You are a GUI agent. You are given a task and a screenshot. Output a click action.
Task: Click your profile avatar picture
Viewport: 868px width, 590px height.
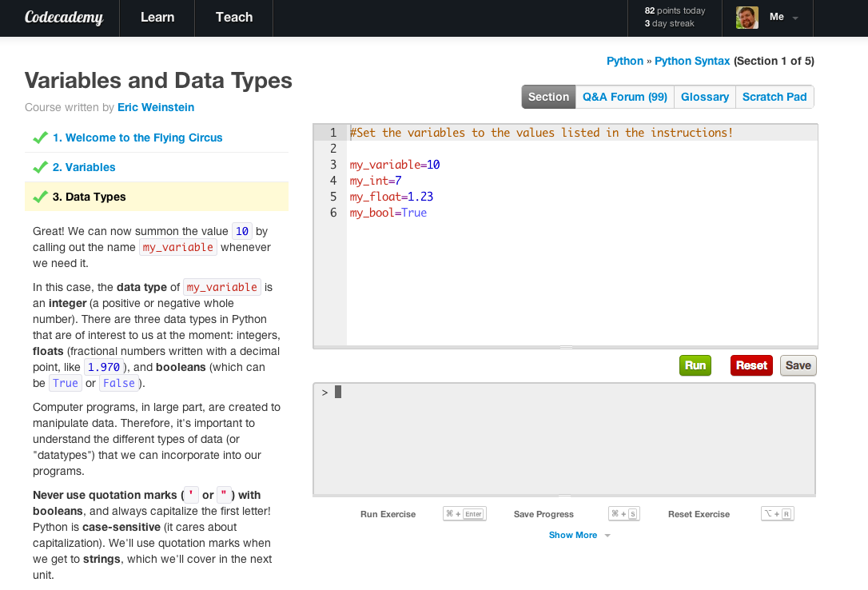746,17
